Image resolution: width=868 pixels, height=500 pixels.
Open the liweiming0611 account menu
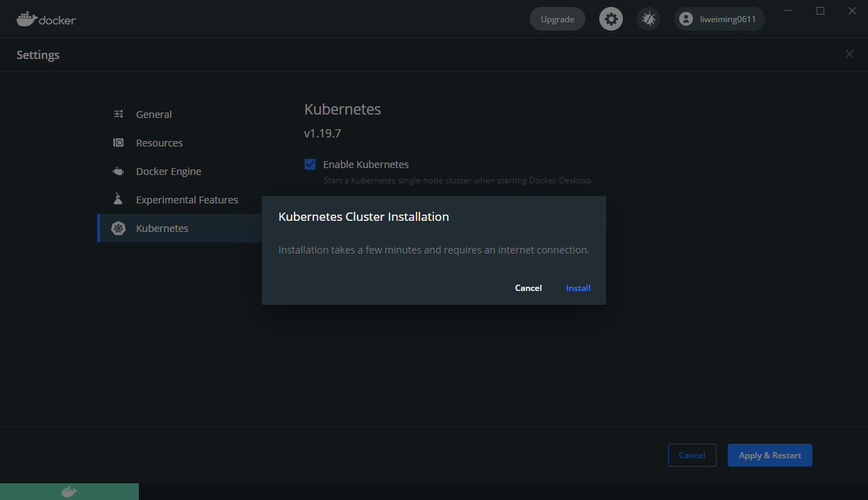[x=719, y=19]
